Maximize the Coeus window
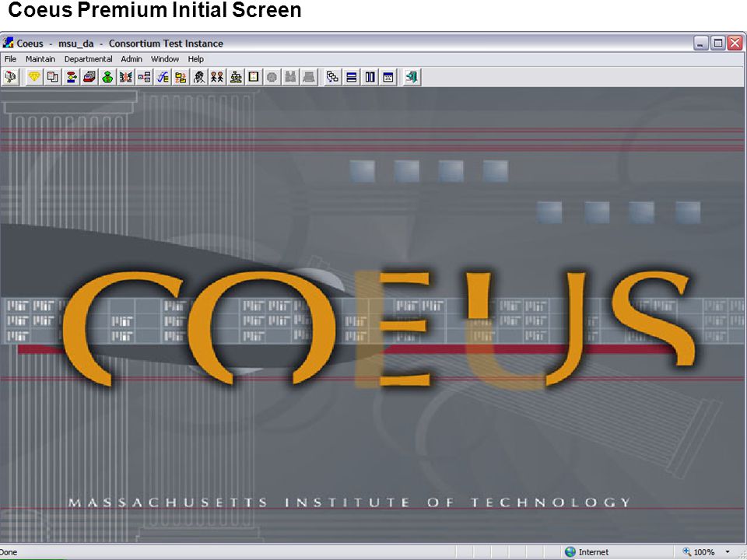The image size is (747, 560). (x=718, y=44)
